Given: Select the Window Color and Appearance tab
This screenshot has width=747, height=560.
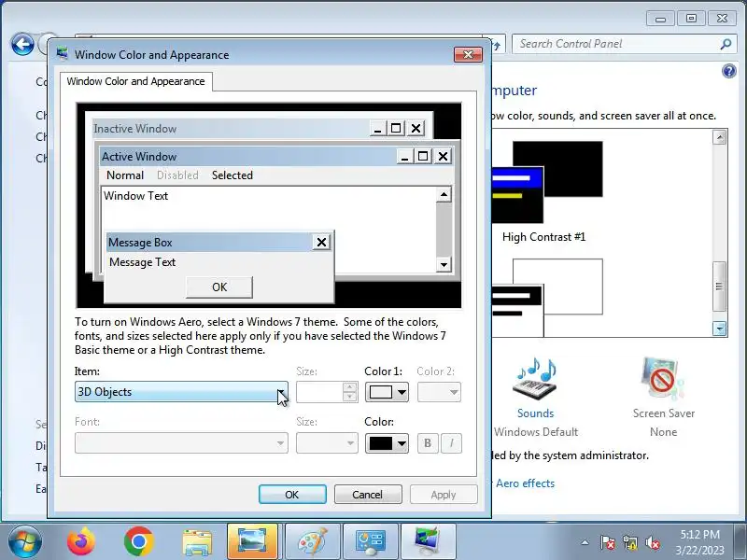Looking at the screenshot, I should [135, 81].
